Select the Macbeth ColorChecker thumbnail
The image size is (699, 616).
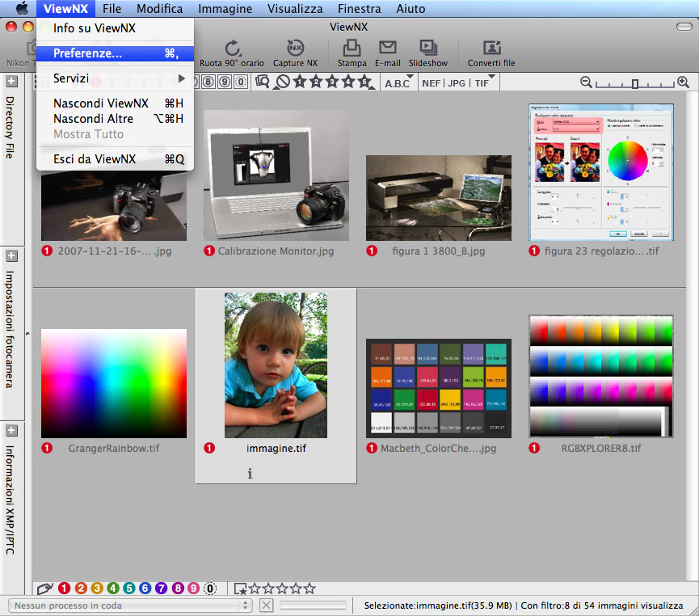tap(439, 388)
